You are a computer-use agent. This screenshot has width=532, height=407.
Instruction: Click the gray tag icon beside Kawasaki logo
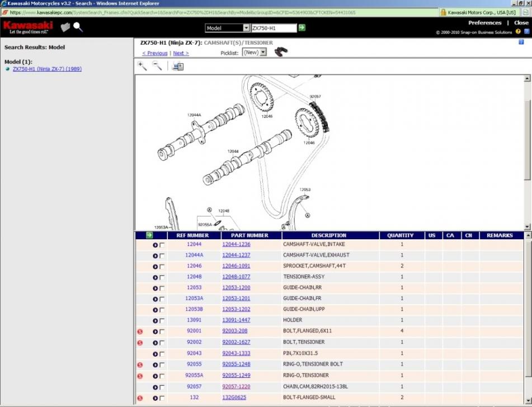pos(65,27)
